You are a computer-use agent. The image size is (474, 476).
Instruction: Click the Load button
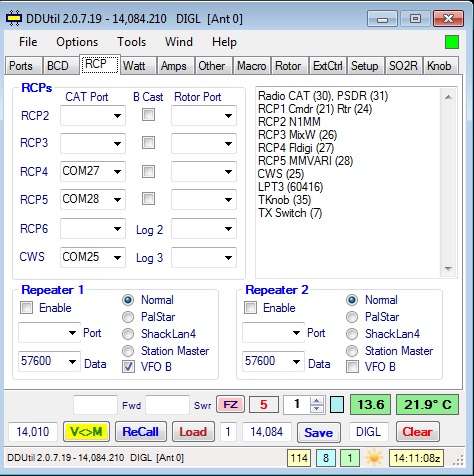tap(193, 432)
